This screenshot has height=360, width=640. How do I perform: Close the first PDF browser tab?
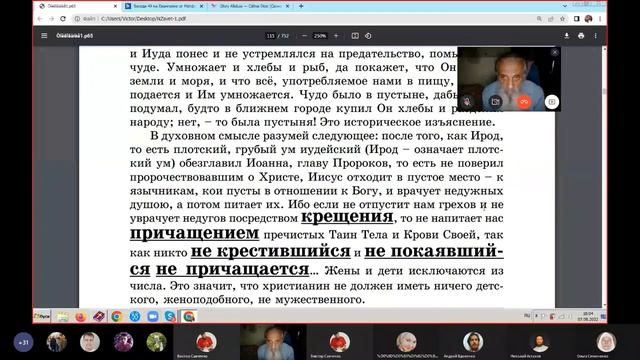(115, 6)
